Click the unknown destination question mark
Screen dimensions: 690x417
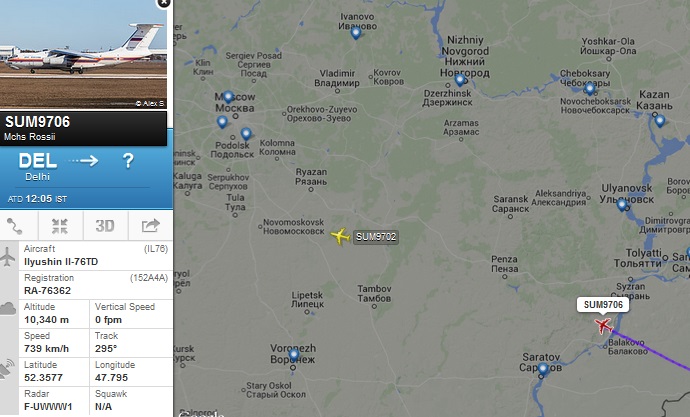[128, 161]
